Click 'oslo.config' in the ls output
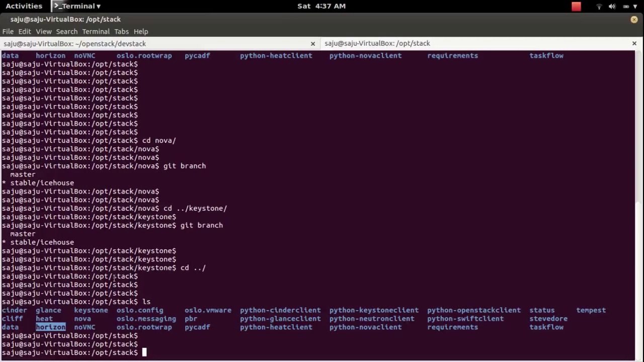Viewport: 644px width, 362px height. point(140,310)
